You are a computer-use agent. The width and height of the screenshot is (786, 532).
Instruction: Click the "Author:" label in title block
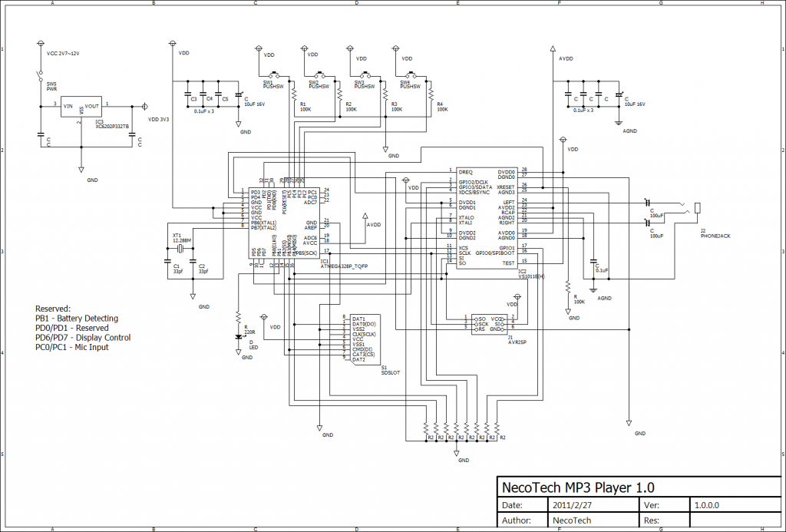[517, 520]
